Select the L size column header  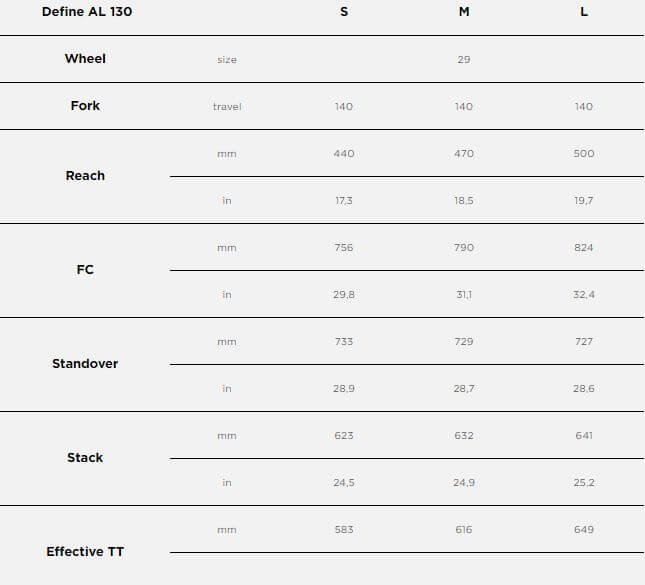(584, 12)
